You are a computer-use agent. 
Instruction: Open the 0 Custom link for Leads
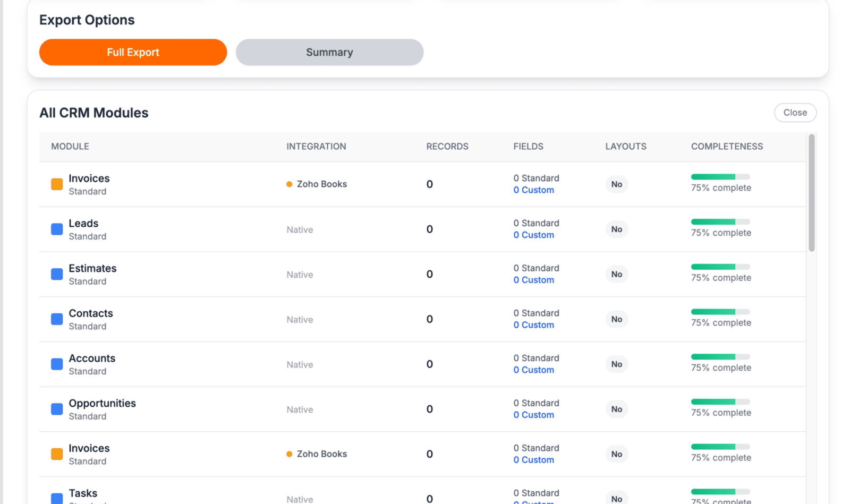pyautogui.click(x=533, y=235)
